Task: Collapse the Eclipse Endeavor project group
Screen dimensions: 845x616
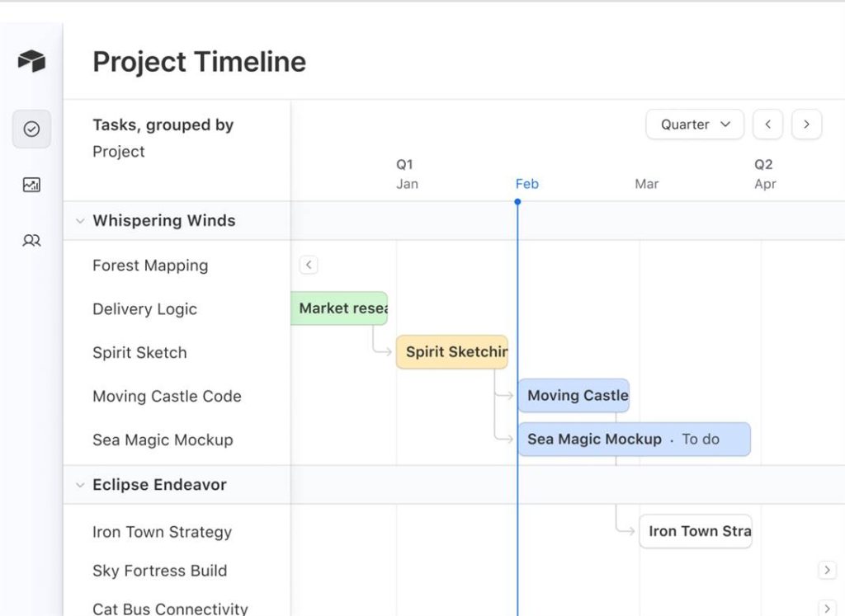Action: pyautogui.click(x=80, y=485)
